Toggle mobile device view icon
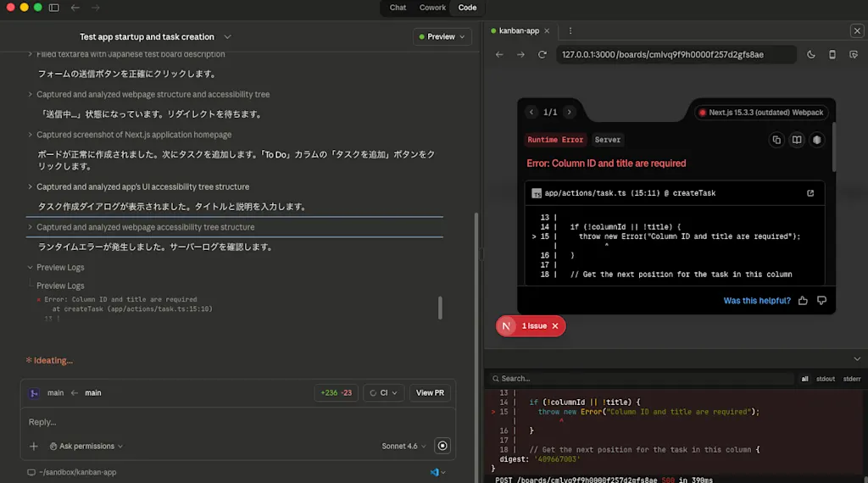 [832, 55]
